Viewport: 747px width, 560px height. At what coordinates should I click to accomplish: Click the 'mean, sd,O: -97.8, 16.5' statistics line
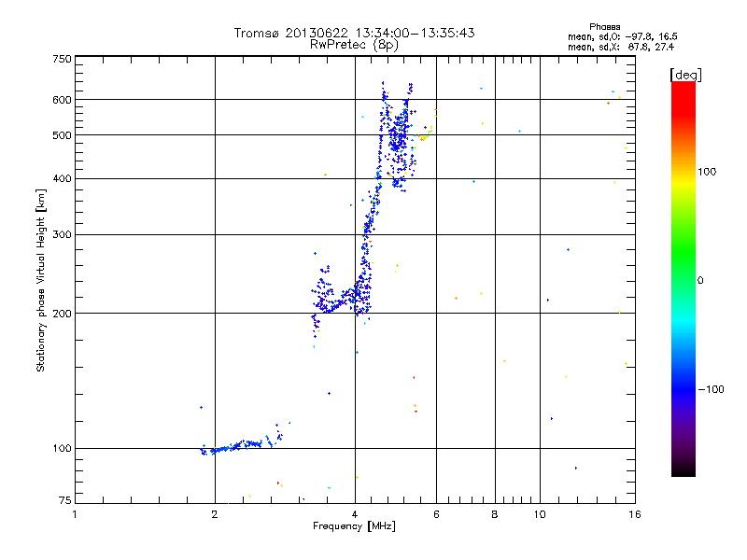pos(622,36)
